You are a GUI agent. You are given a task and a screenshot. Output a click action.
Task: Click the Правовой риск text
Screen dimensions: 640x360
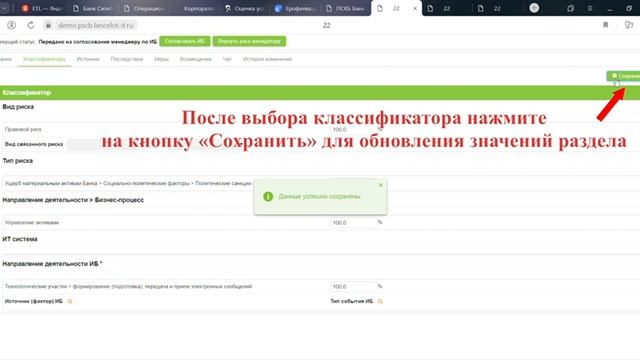click(23, 129)
